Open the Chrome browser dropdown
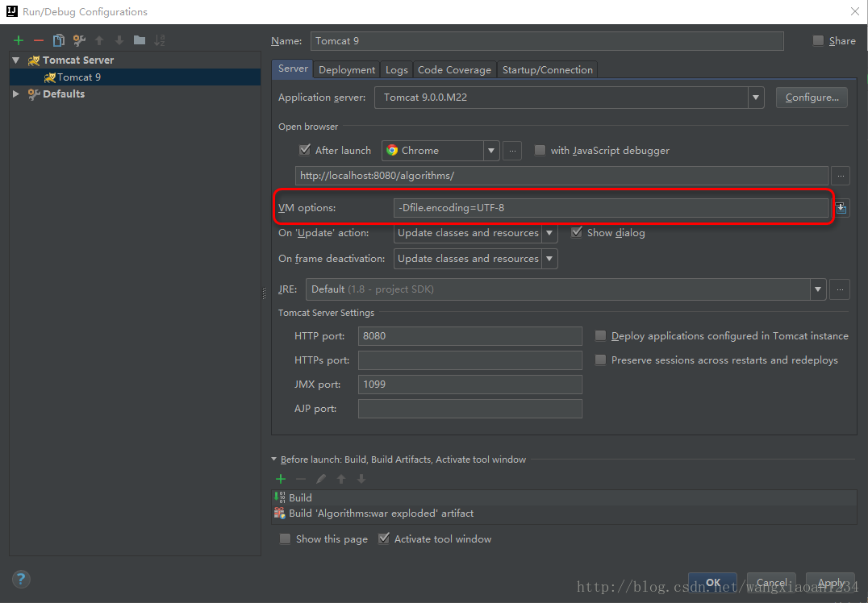 click(x=491, y=151)
